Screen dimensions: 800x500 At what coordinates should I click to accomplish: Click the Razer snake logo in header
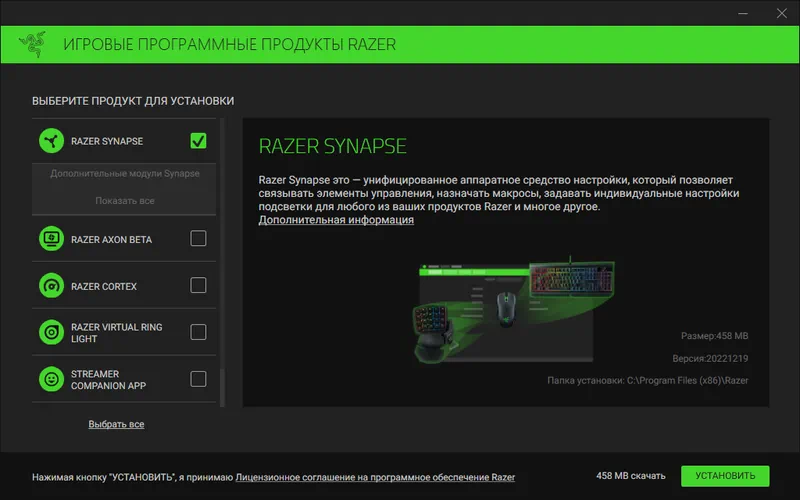[33, 44]
